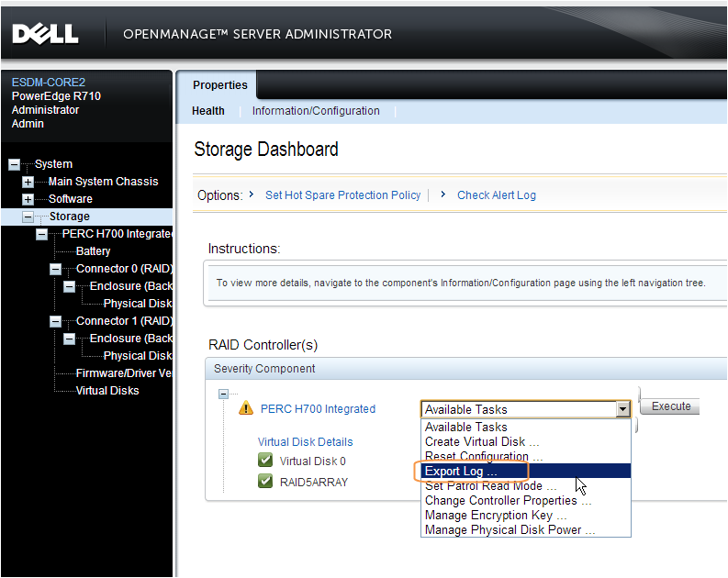Viewport: 728px width, 578px height.
Task: Open the Properties tab
Action: point(220,85)
